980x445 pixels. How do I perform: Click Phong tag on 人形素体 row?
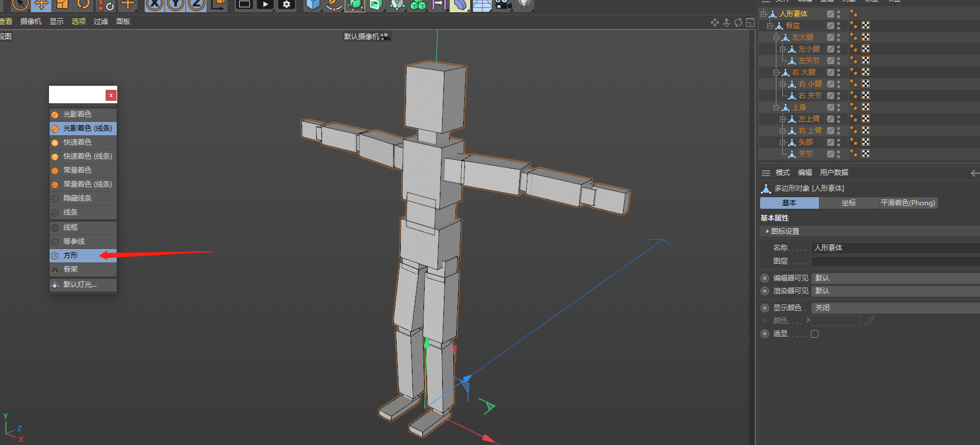coord(854,13)
